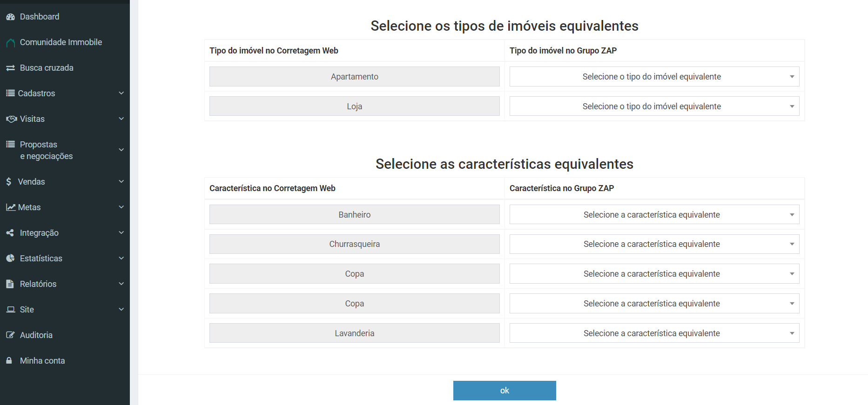Click the Busca cruzada arrows icon

click(x=10, y=68)
